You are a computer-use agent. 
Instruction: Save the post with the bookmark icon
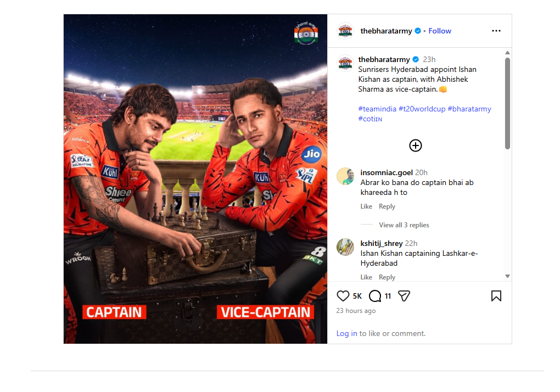pyautogui.click(x=496, y=296)
